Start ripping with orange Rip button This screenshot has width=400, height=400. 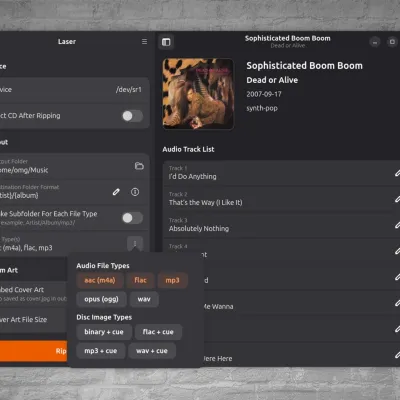[x=33, y=351]
